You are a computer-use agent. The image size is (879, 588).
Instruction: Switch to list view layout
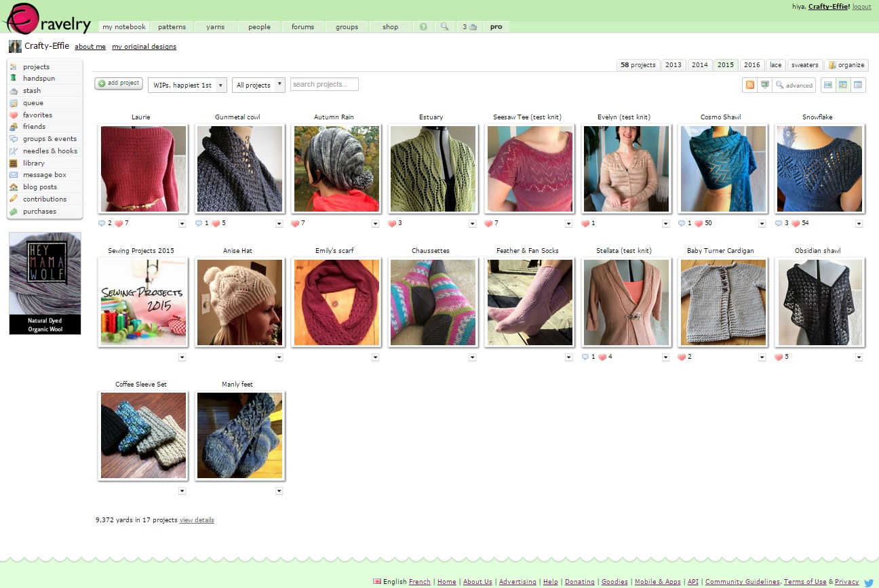(858, 85)
